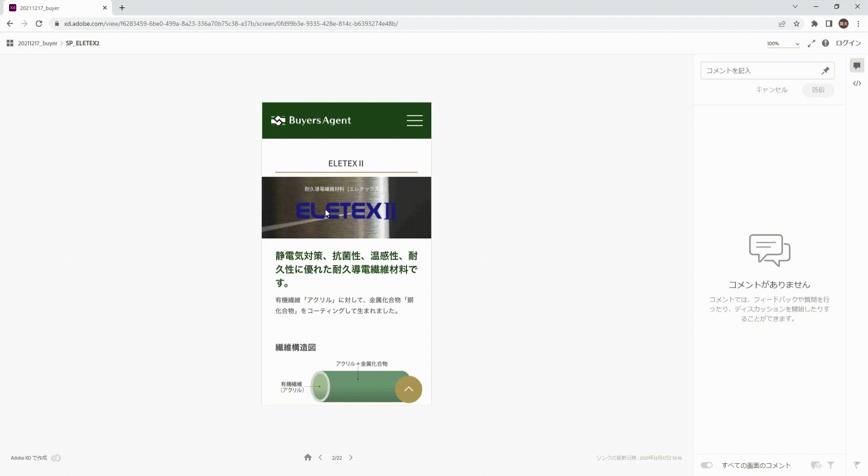Open the design specs code icon
This screenshot has width=868, height=476.
coord(857,83)
